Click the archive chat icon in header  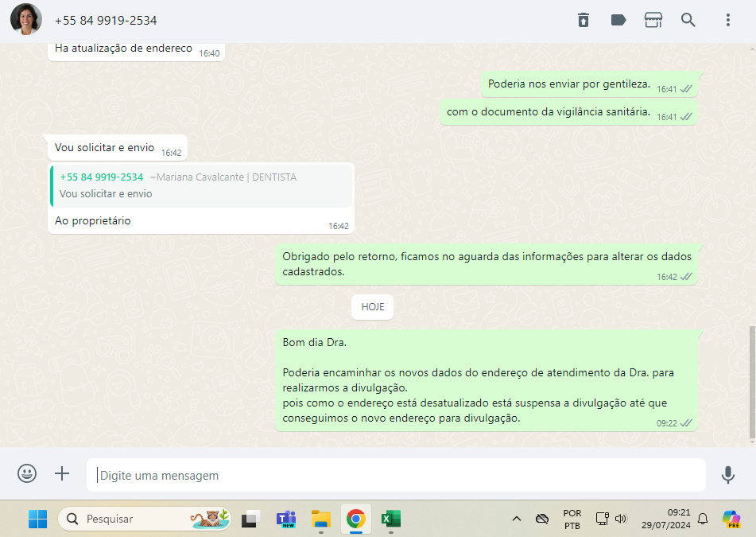click(x=583, y=20)
